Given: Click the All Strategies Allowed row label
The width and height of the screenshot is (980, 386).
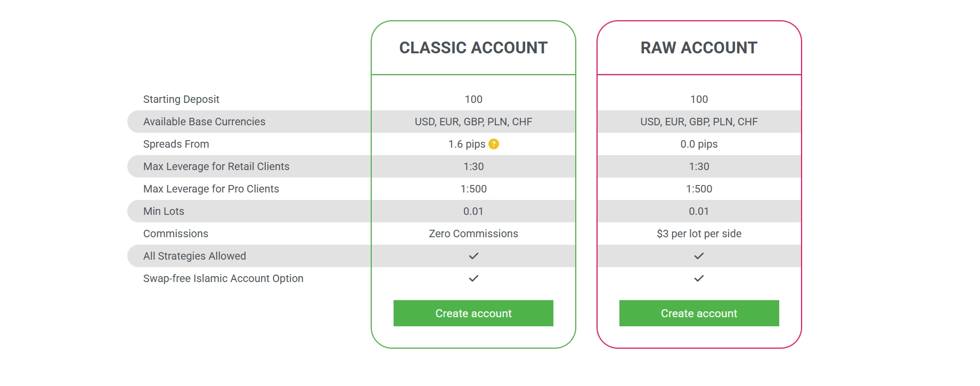Looking at the screenshot, I should (x=194, y=256).
